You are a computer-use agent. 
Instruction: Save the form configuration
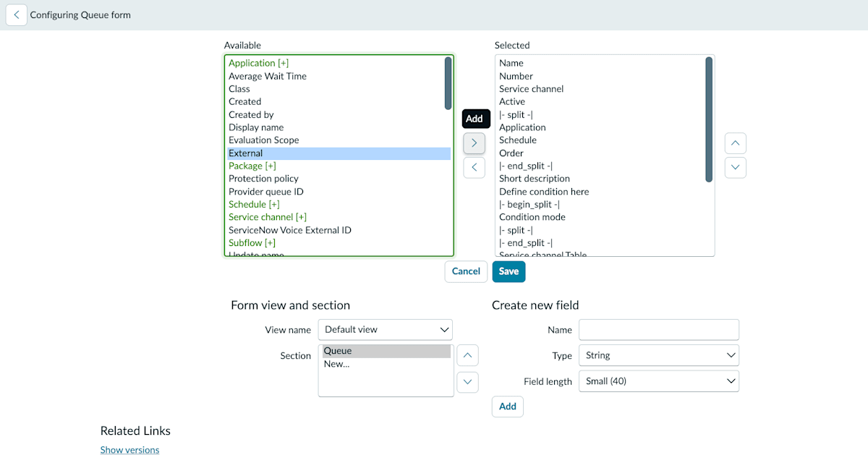[x=509, y=271]
